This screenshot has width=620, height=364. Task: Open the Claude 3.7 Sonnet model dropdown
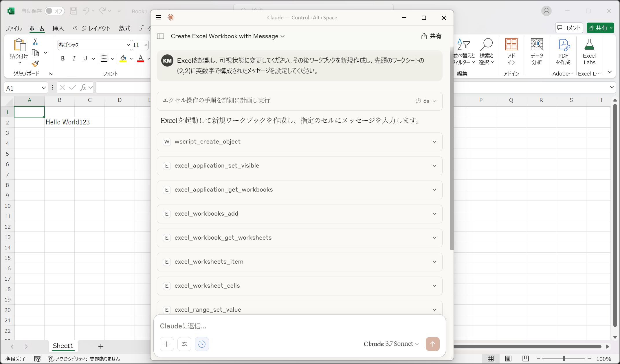click(x=391, y=344)
